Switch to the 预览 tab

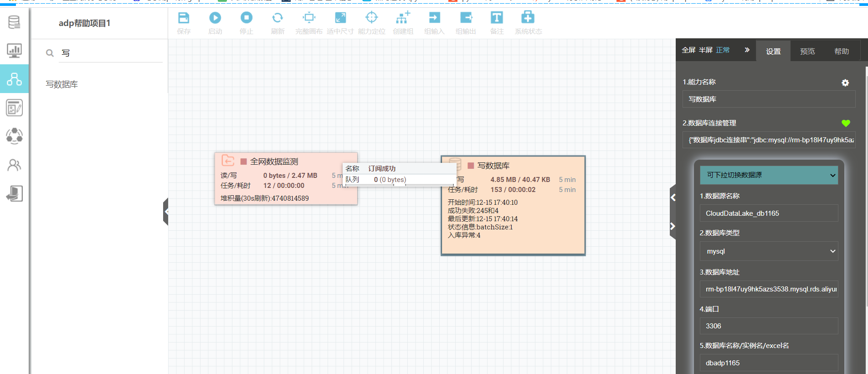coord(807,52)
